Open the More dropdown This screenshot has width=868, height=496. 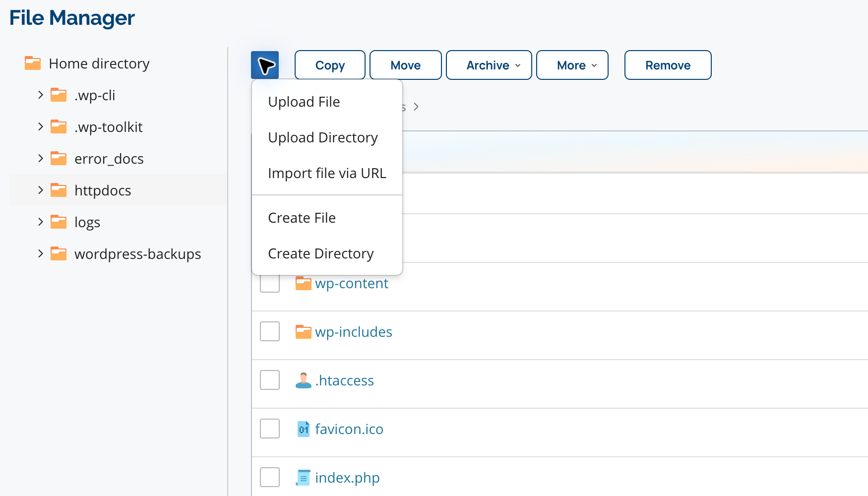tap(572, 65)
